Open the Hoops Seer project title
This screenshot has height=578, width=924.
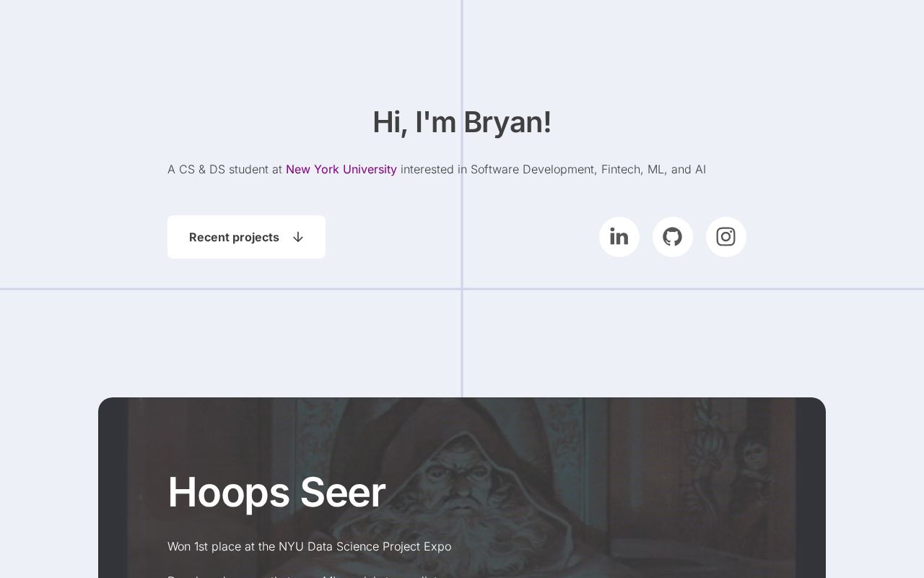[276, 492]
